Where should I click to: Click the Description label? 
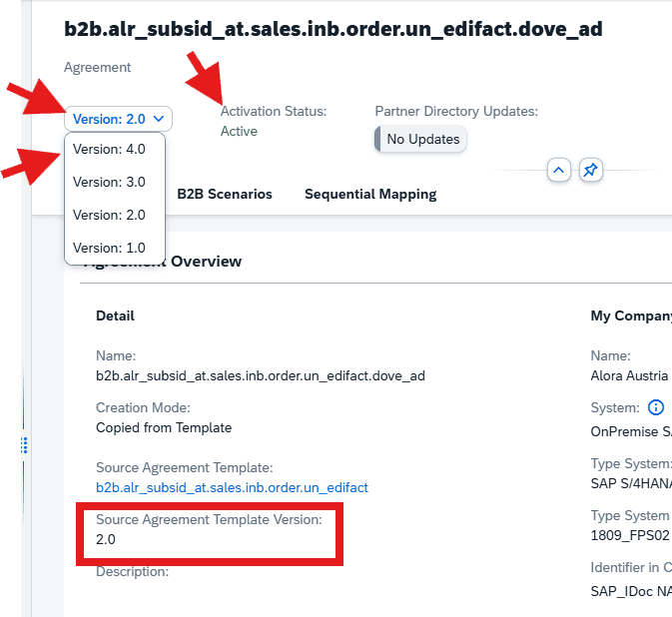coord(132,572)
